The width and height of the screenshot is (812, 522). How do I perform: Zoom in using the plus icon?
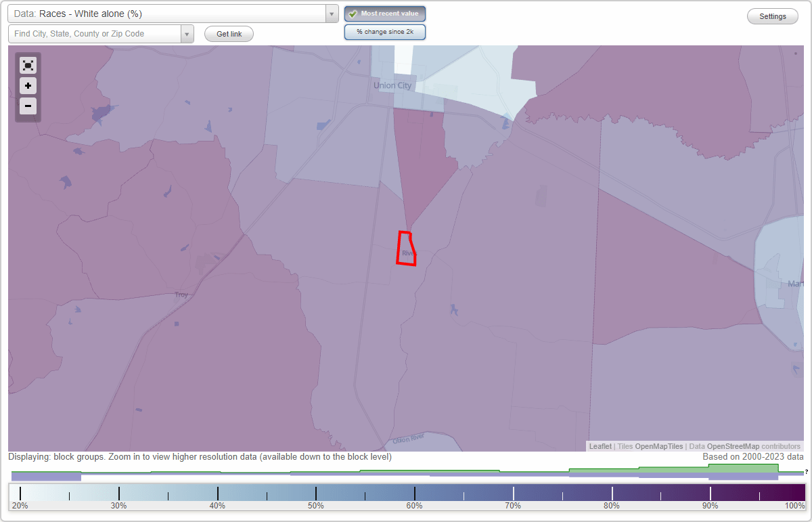point(28,85)
